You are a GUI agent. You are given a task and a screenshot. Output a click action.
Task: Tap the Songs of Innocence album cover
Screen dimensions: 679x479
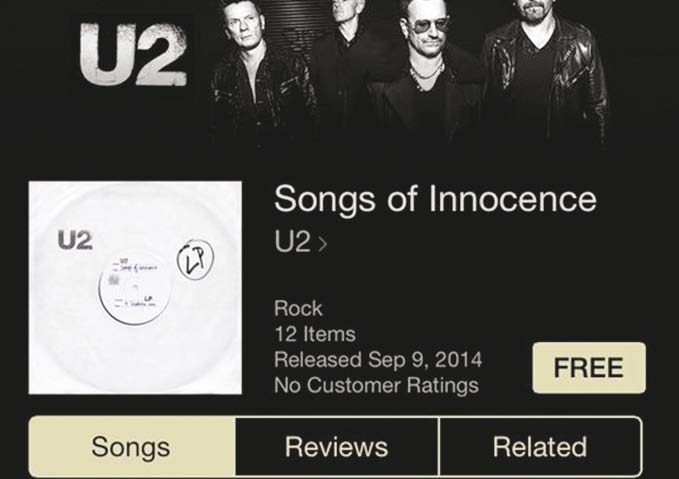click(135, 288)
